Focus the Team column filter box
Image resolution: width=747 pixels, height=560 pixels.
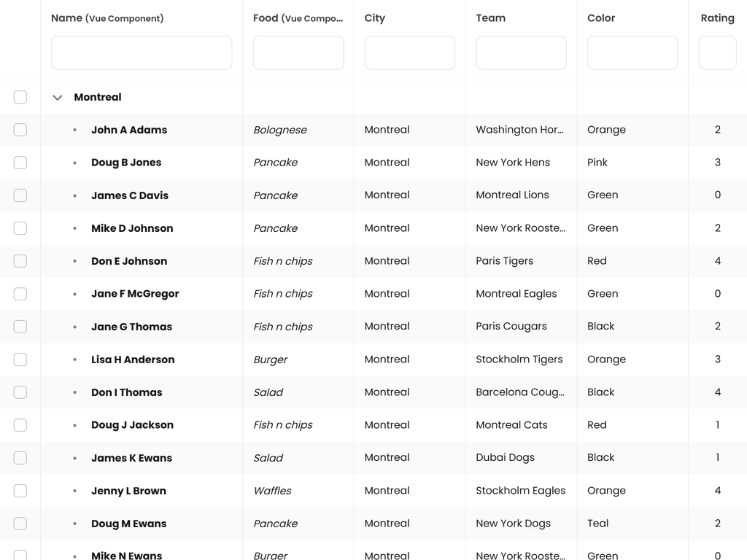click(x=521, y=53)
